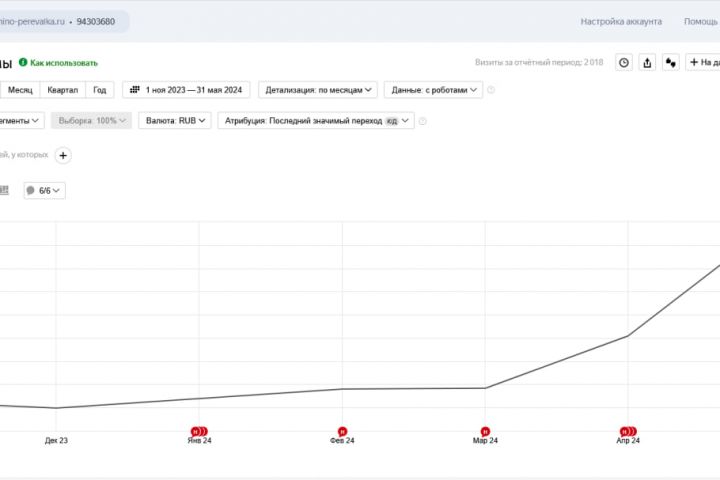
Task: Click the red annotation marker at Мар 24
Action: 485,431
